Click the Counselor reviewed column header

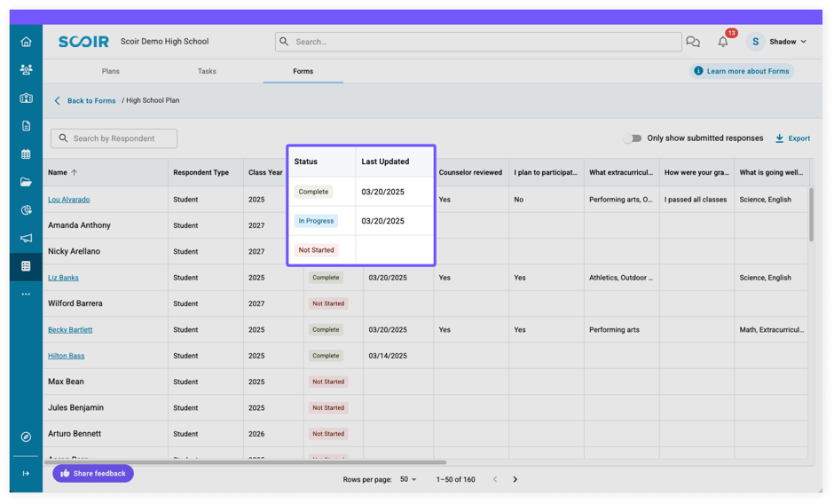coord(470,172)
